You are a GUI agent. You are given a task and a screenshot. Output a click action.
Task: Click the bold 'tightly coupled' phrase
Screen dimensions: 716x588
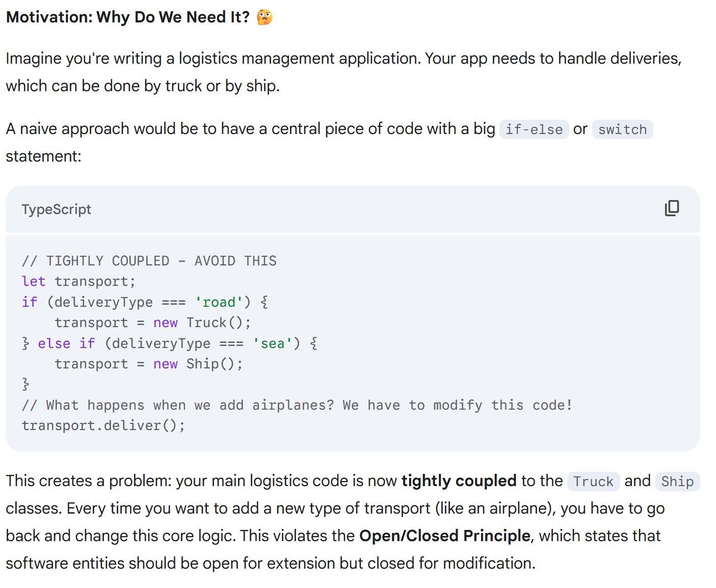point(459,481)
